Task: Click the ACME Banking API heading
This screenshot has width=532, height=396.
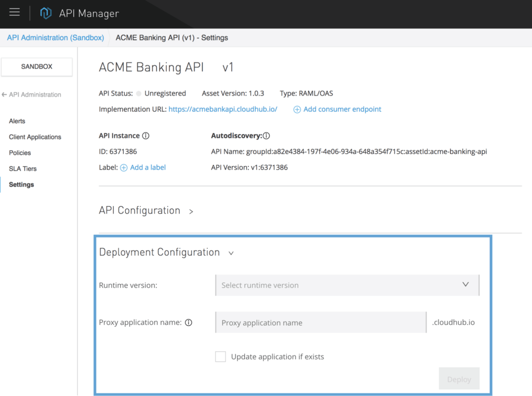Action: coord(151,67)
